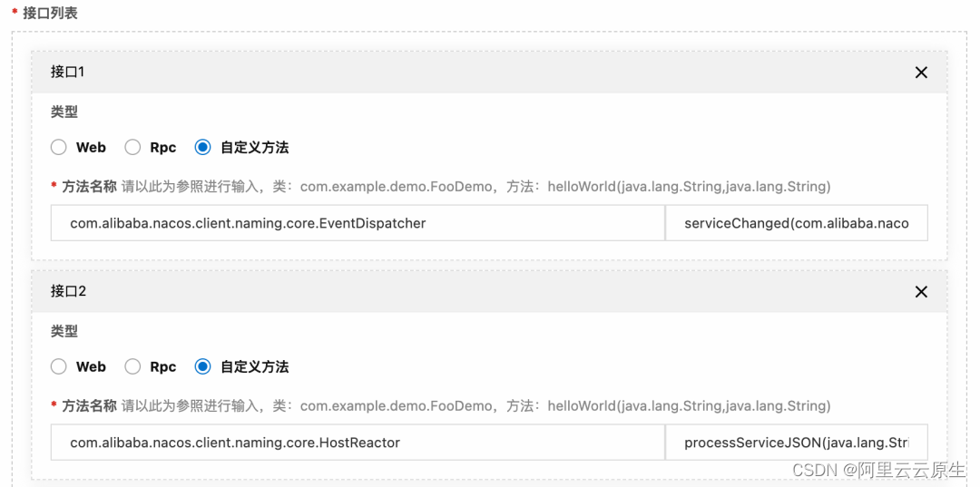Click the EventDispatcher class name field
This screenshot has height=487, width=980.
click(x=358, y=223)
